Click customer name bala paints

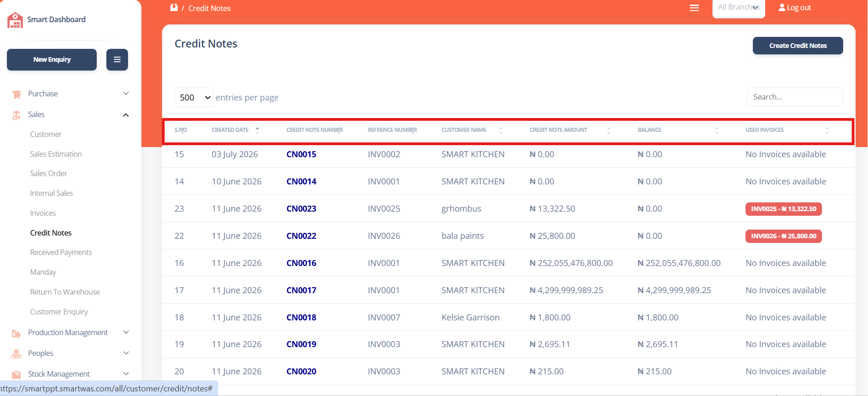(462, 236)
